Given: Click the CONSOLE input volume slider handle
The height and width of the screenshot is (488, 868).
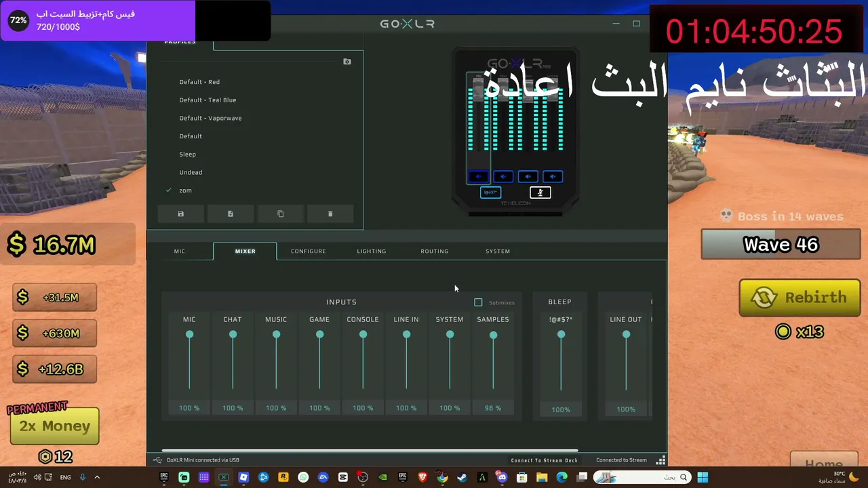Looking at the screenshot, I should [363, 334].
